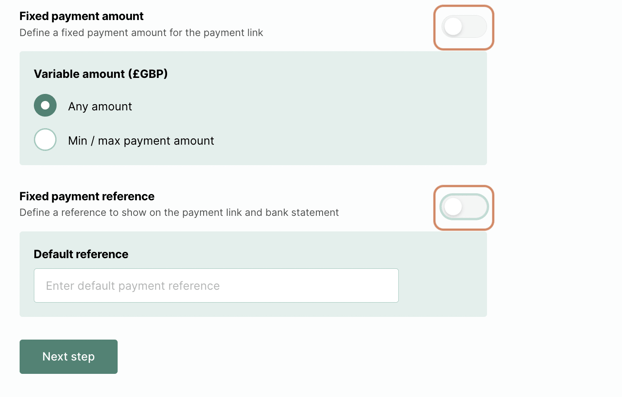622x397 pixels.
Task: Click the Fixed payment amount heading
Action: pos(81,16)
